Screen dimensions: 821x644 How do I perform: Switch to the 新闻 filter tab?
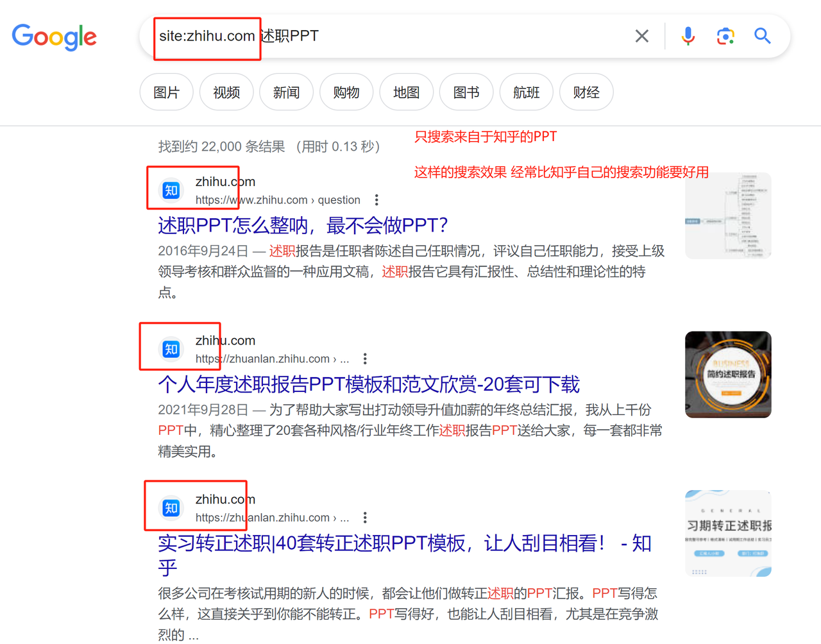pos(287,92)
